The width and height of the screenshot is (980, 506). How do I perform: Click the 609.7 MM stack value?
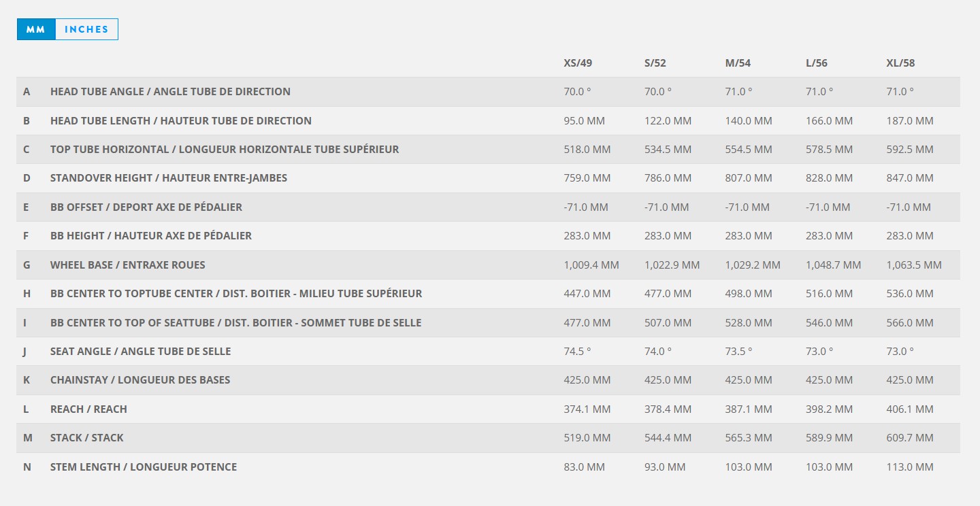coord(910,438)
